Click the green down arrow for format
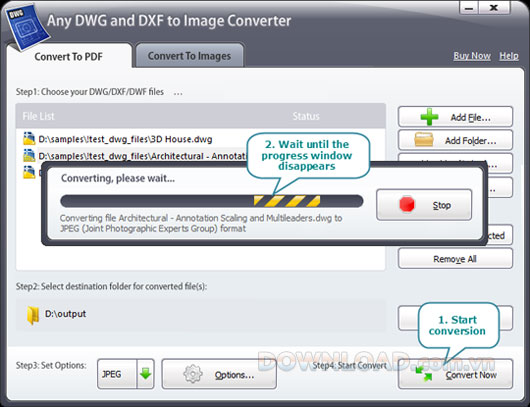The height and width of the screenshot is (407, 530). (x=146, y=374)
